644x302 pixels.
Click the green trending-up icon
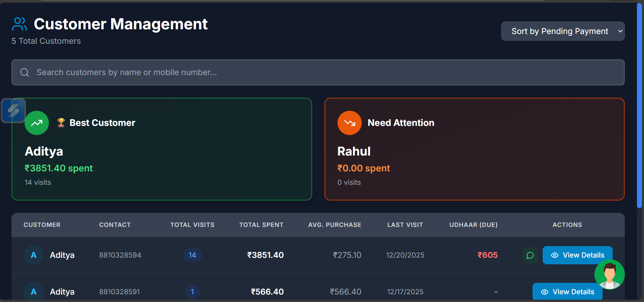(x=37, y=123)
